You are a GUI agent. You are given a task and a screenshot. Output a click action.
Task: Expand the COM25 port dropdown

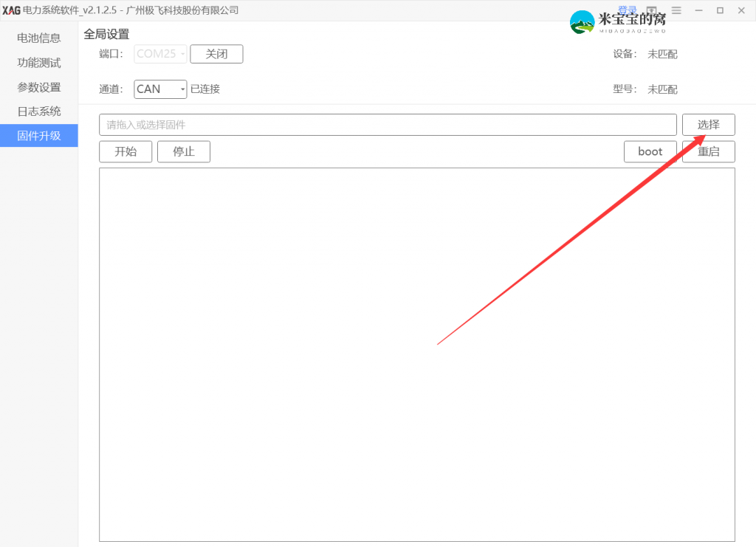[x=161, y=54]
